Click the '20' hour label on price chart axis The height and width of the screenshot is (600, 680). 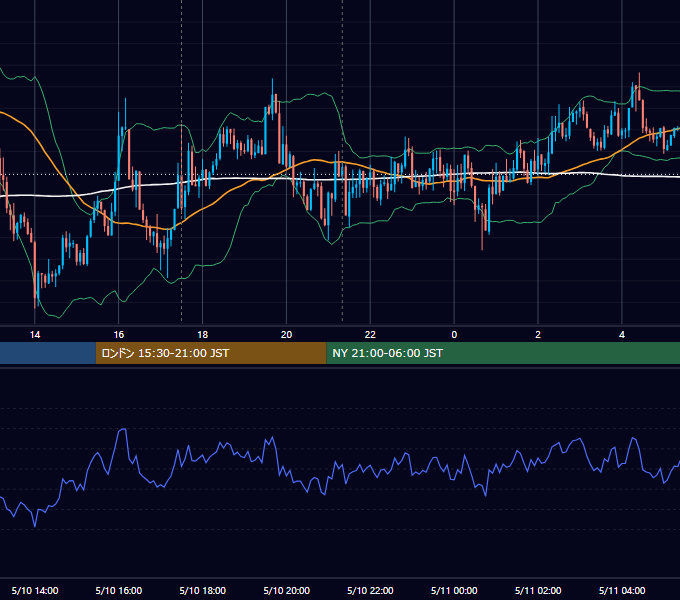[286, 335]
